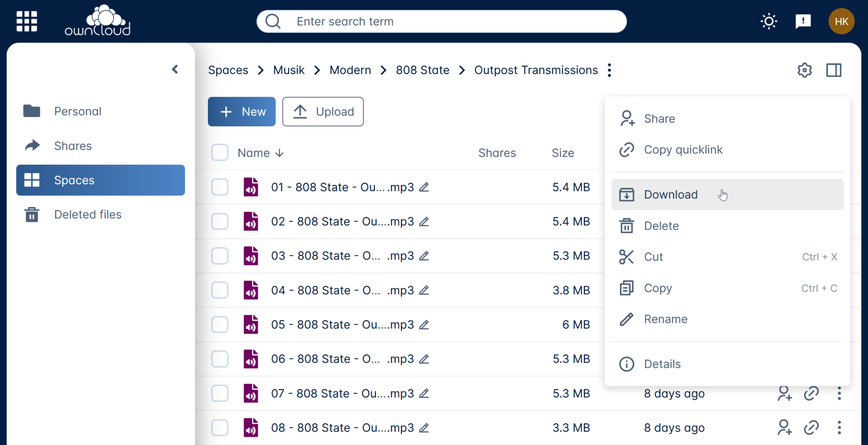Collapse the left navigation sidebar chevron
The height and width of the screenshot is (445, 868).
pyautogui.click(x=175, y=69)
